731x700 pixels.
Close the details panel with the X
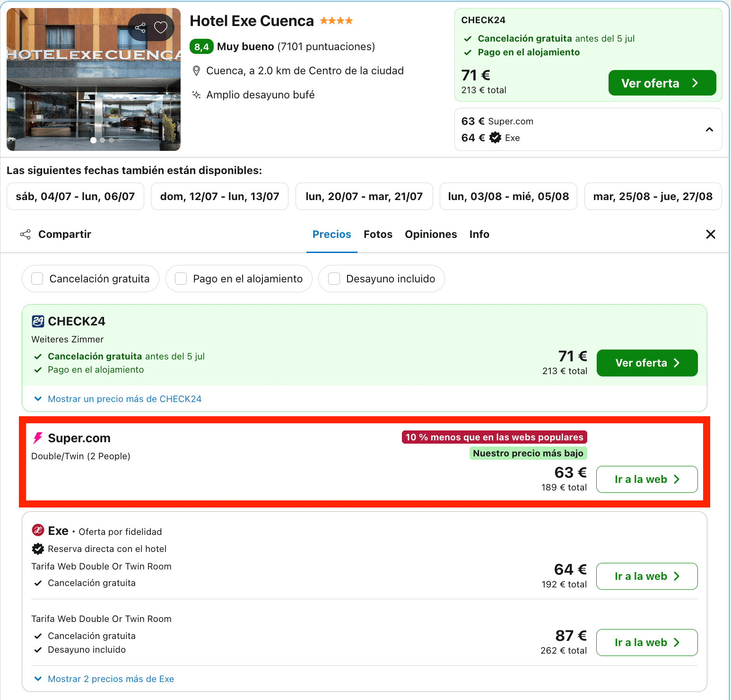click(710, 234)
